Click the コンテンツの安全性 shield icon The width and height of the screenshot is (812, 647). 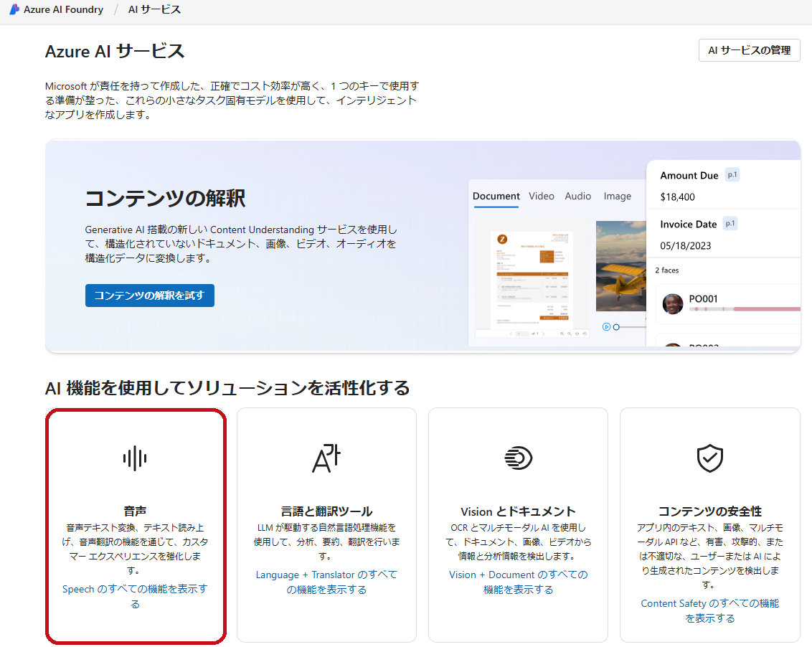click(x=710, y=458)
